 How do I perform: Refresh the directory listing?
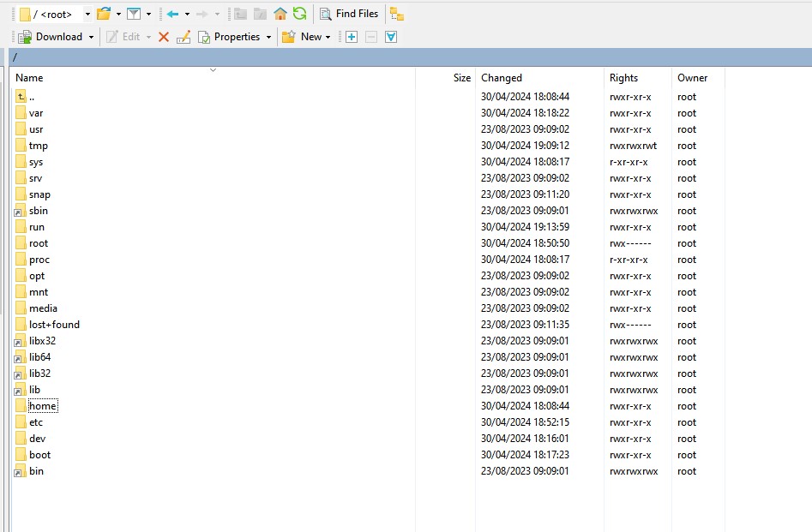click(x=300, y=14)
